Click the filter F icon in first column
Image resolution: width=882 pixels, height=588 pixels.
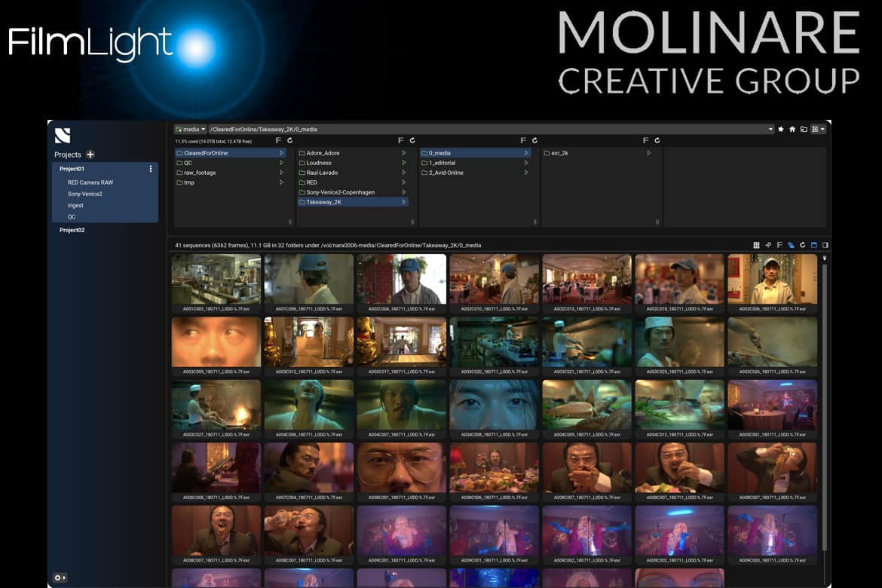pos(278,141)
